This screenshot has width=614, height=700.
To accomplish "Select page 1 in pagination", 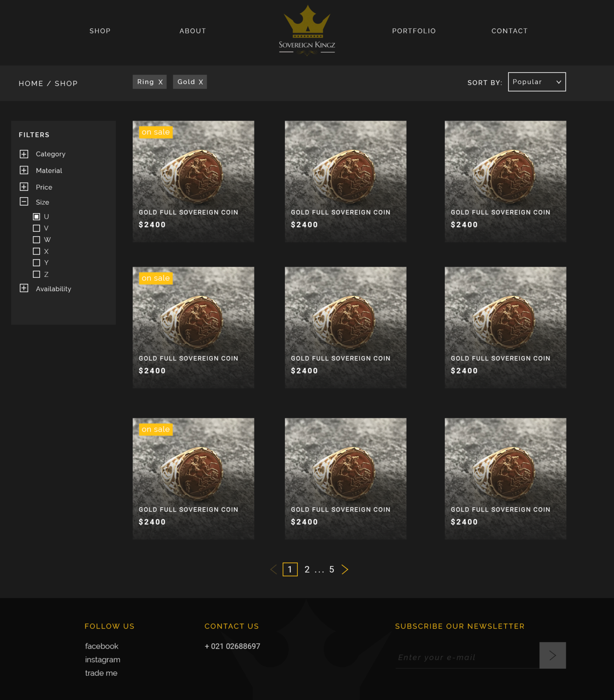I will pos(290,569).
